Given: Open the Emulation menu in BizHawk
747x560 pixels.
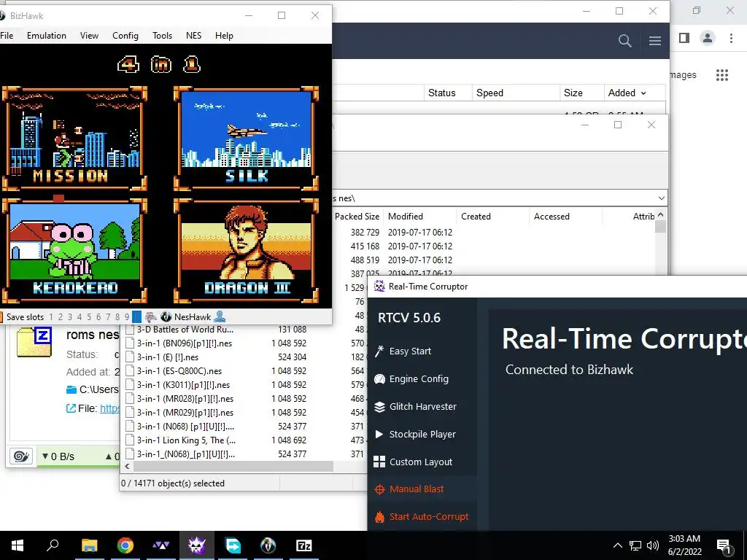Looking at the screenshot, I should [x=46, y=36].
